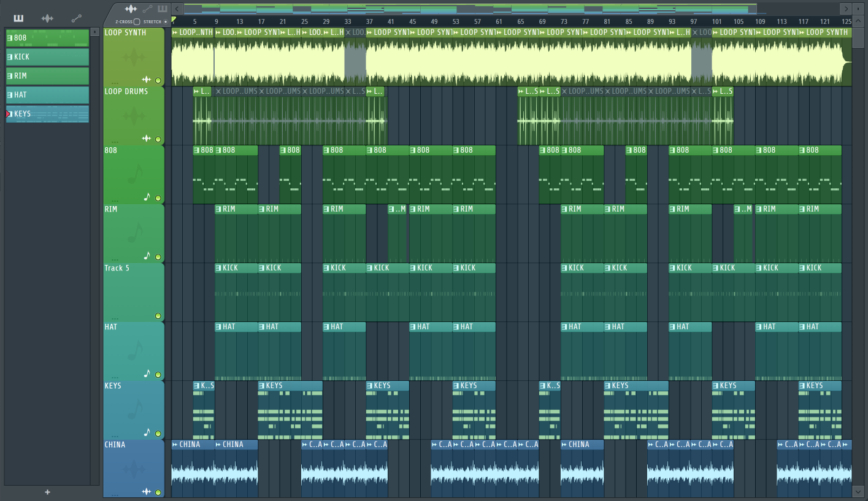Click the note icon on the RIM track header
Screen dimensions: 868x501
[148, 257]
